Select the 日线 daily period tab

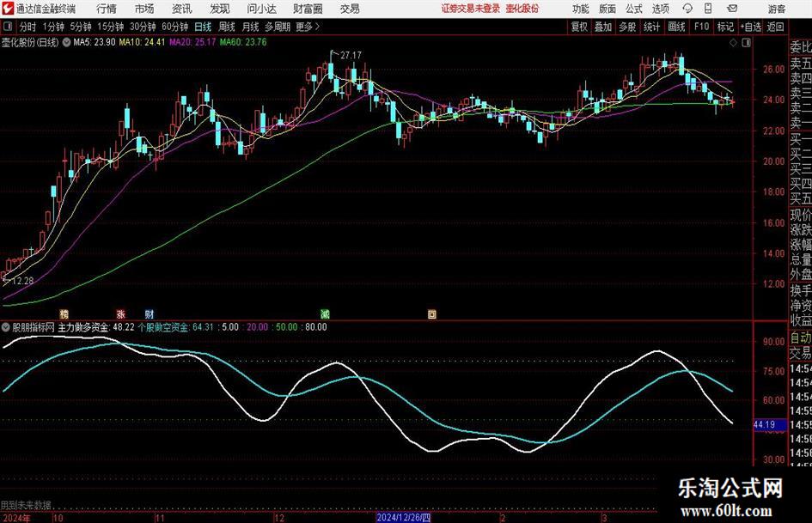click(x=203, y=27)
